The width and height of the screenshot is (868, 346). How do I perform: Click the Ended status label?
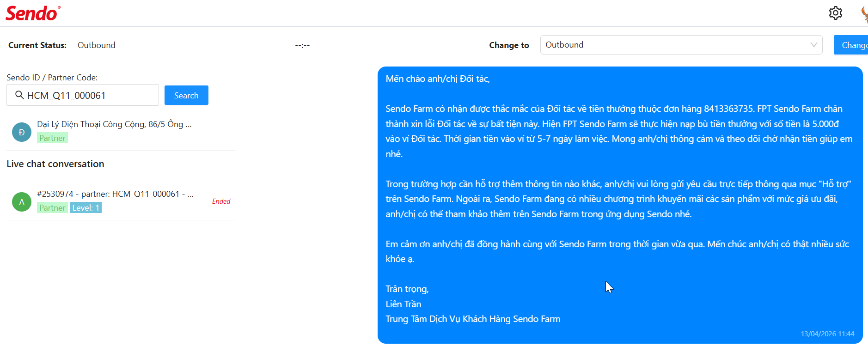click(221, 201)
